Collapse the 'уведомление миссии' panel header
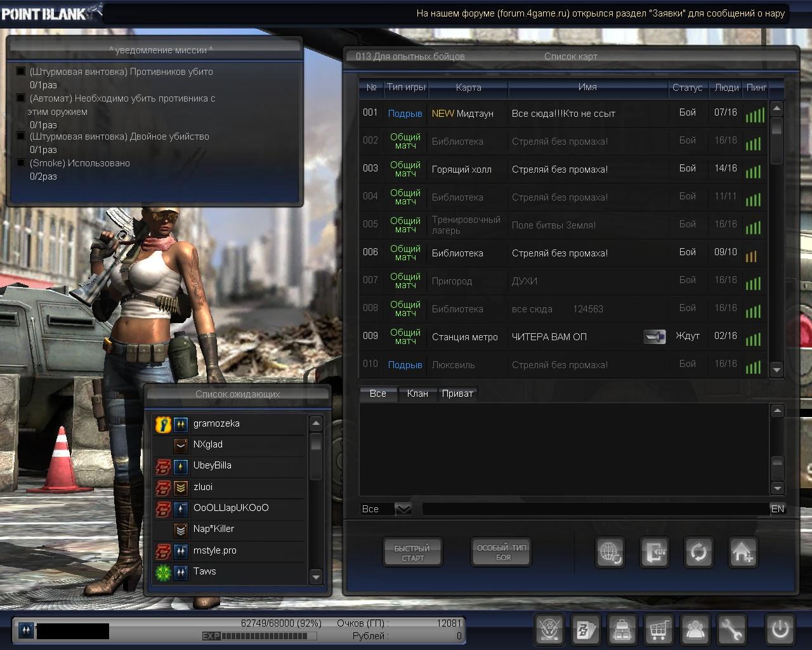 click(x=160, y=50)
